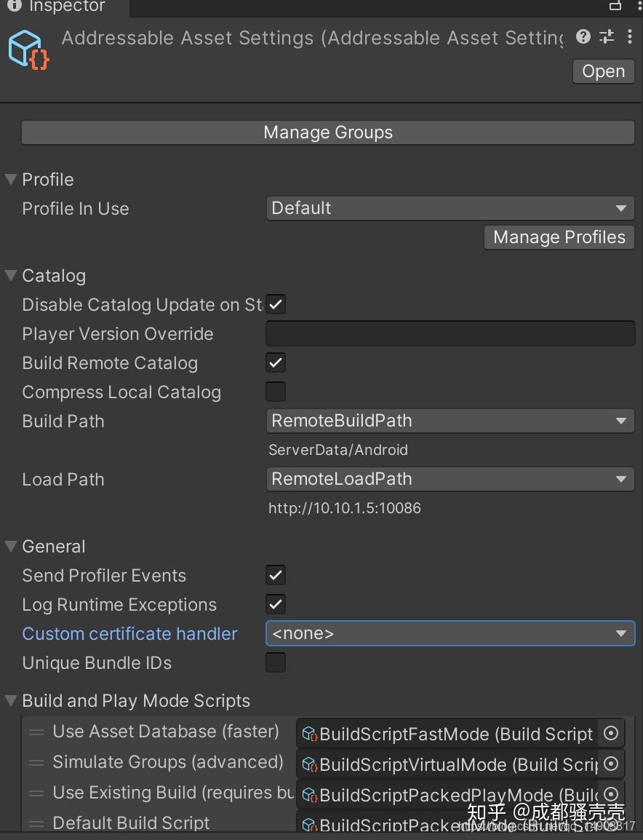Enable Unique Bundle IDs

click(275, 662)
